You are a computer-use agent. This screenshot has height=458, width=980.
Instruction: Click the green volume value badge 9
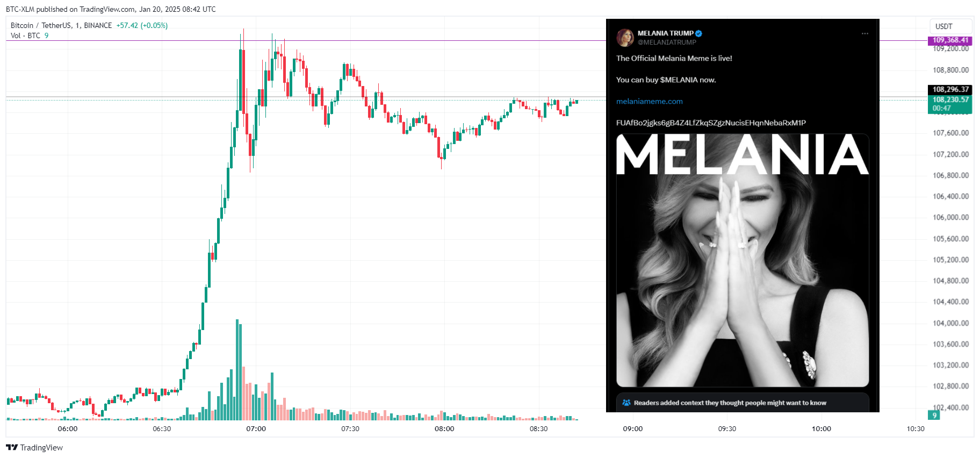coord(934,415)
